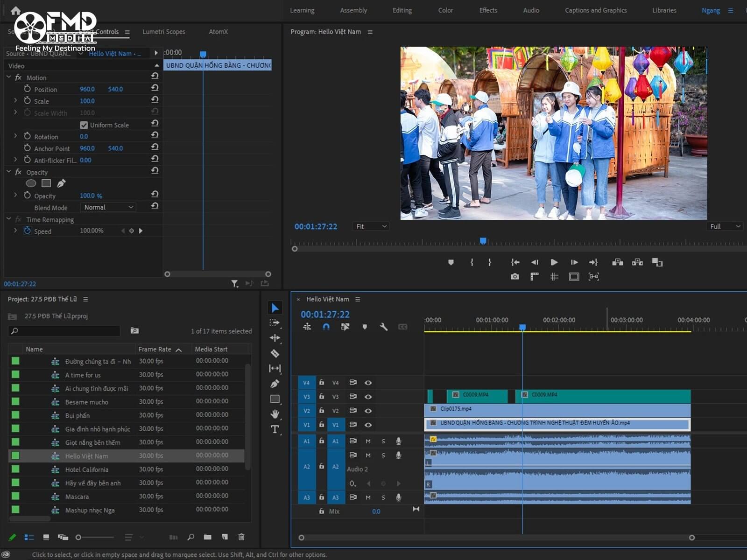Select Hotel California sequence in project
The width and height of the screenshot is (747, 560).
coord(87,469)
